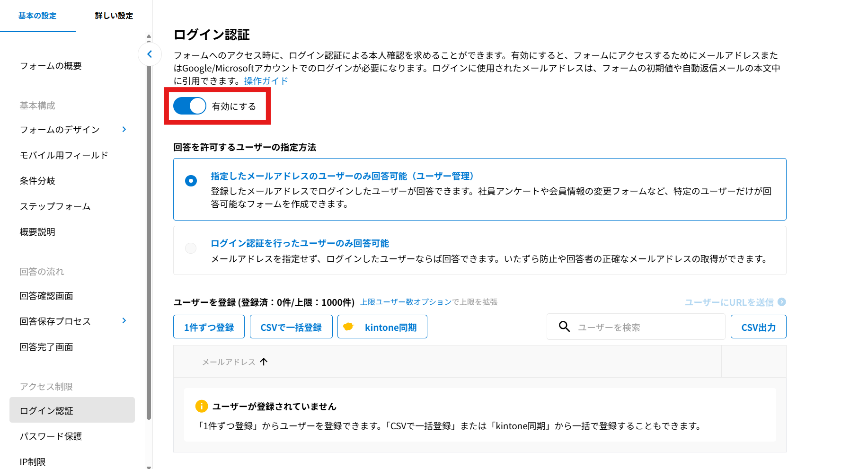Select the 指定したメールアドレスのユーザーのみ回答可能 radio button
Viewport: 868px width, 469px height.
[191, 180]
